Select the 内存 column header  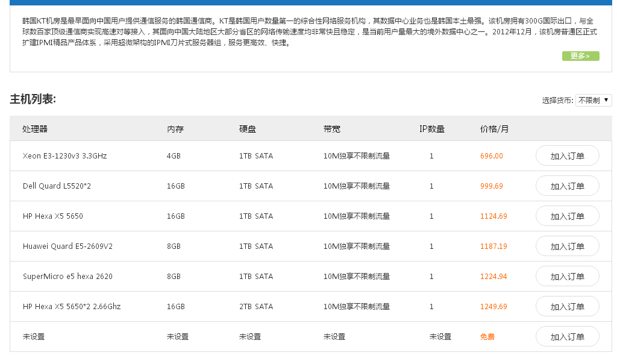click(175, 129)
